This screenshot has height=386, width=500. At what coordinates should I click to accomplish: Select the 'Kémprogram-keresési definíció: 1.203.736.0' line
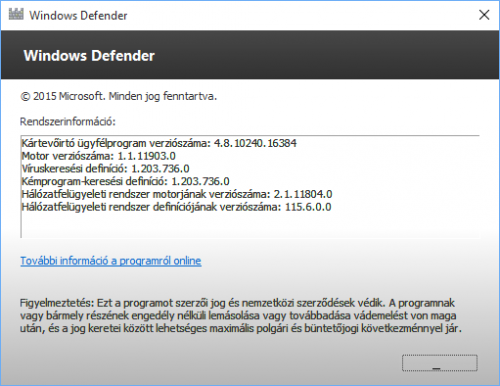[x=126, y=181]
